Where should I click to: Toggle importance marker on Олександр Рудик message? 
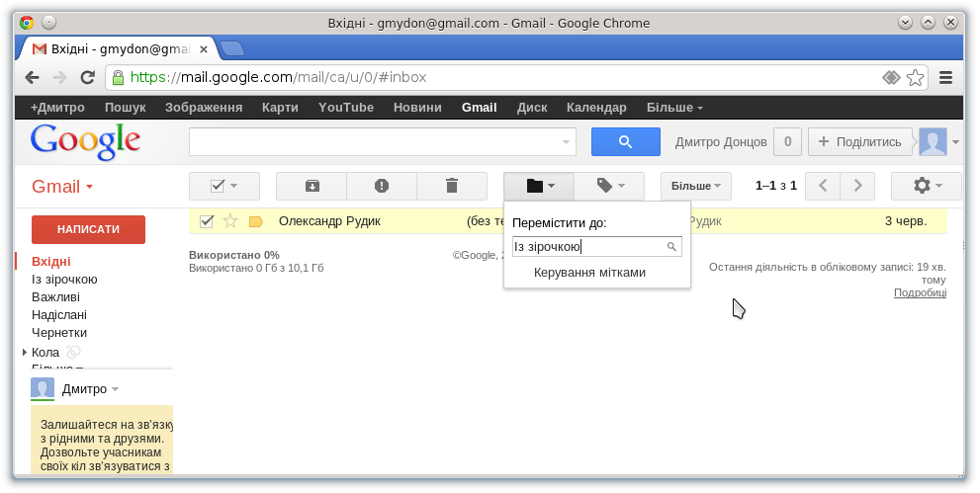255,221
